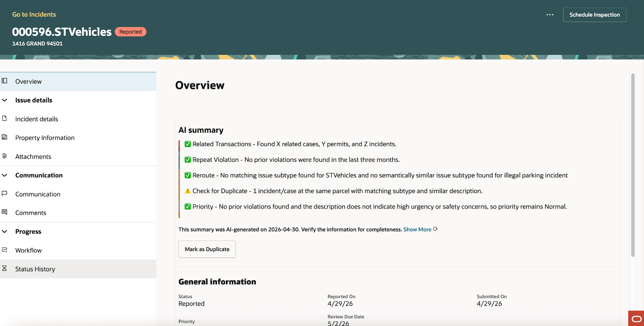The image size is (644, 326).
Task: Click the Property Information building icon
Action: tap(5, 137)
